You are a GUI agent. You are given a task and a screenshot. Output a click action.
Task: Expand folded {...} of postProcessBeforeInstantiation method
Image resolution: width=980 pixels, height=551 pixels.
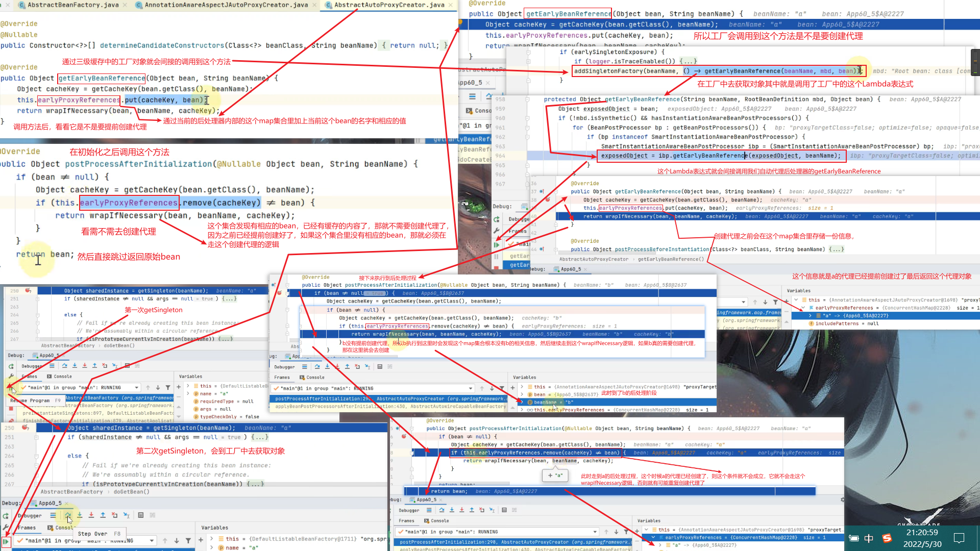click(836, 249)
